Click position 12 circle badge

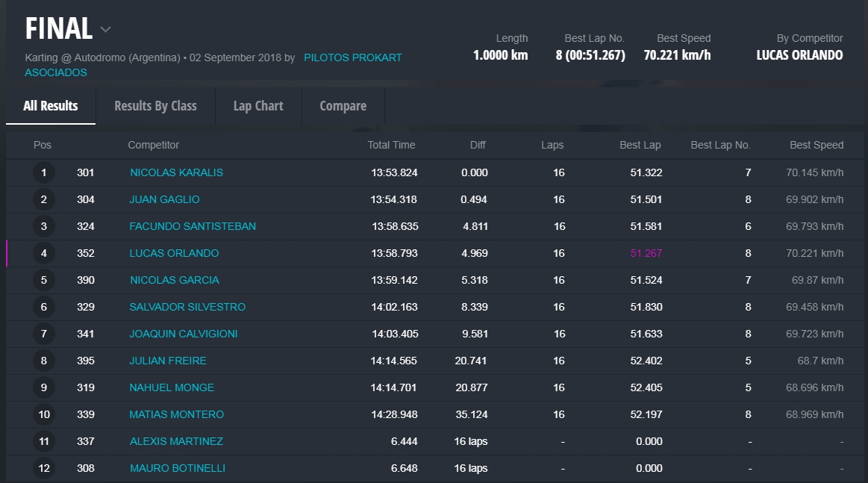(44, 469)
